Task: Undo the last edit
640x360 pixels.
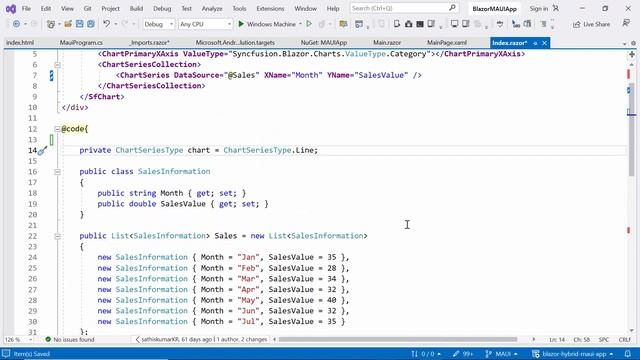Action: [x=106, y=24]
